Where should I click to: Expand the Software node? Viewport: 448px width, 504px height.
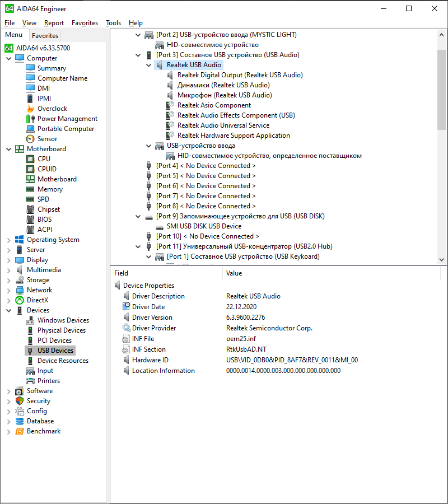click(x=8, y=391)
